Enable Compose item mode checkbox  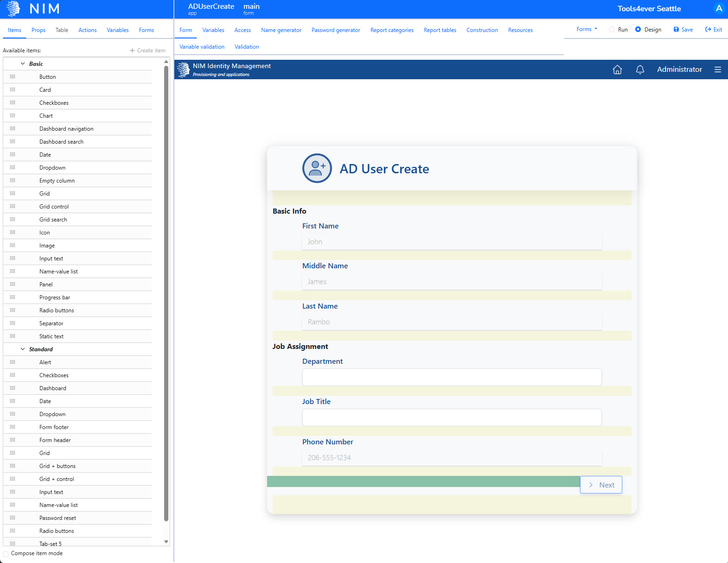(x=6, y=554)
